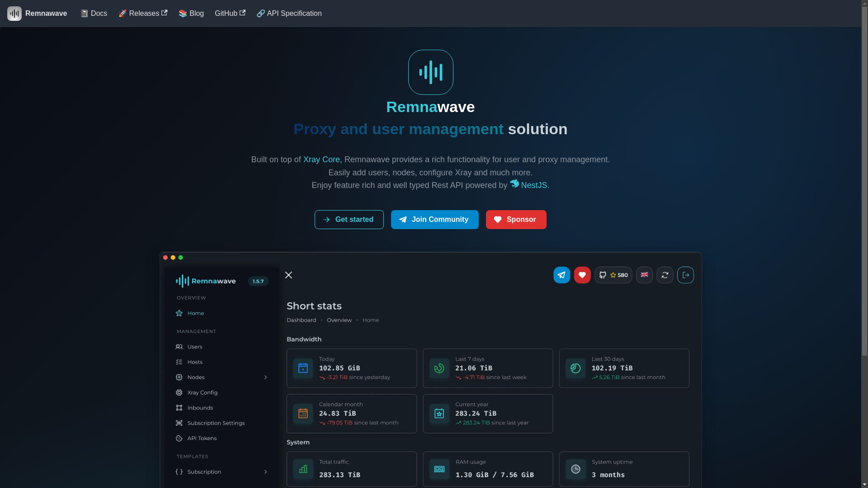Open the Docs navigation link
868x488 pixels.
[94, 14]
